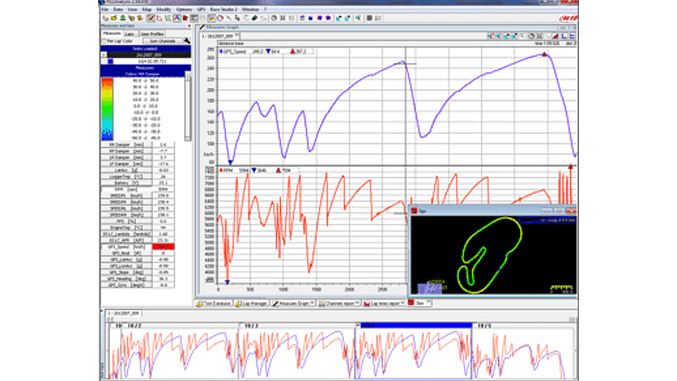Open the Lap Manager tab
This screenshot has width=677, height=381.
pos(252,304)
